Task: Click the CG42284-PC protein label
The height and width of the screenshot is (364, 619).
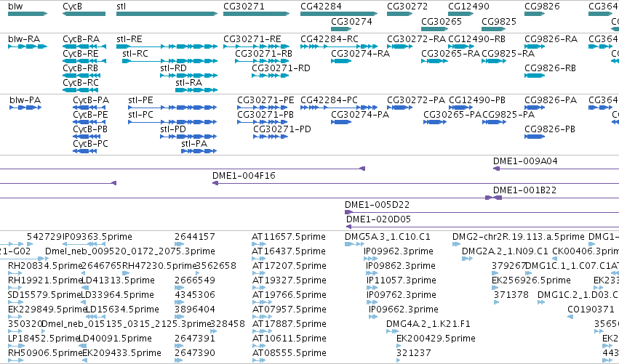Action: pyautogui.click(x=329, y=100)
